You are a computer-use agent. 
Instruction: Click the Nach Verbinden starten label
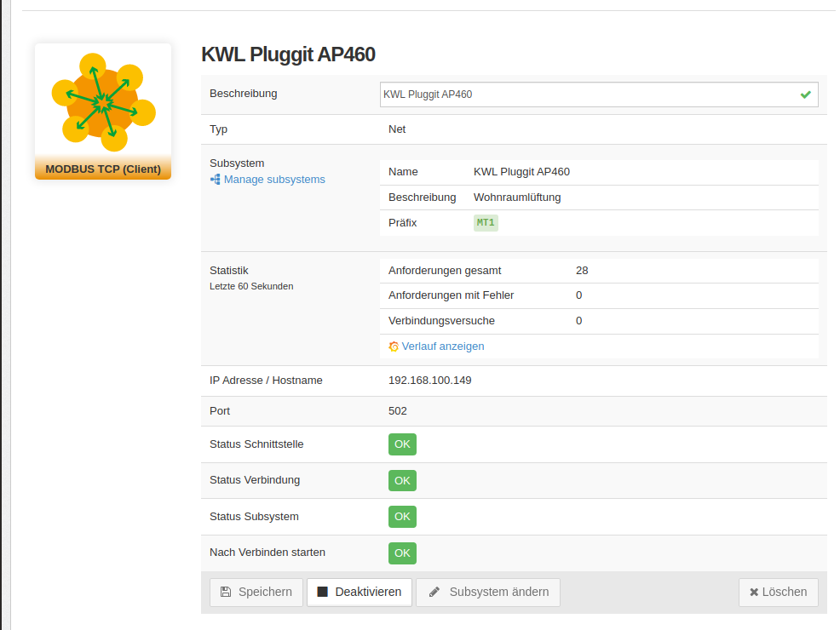[268, 553]
